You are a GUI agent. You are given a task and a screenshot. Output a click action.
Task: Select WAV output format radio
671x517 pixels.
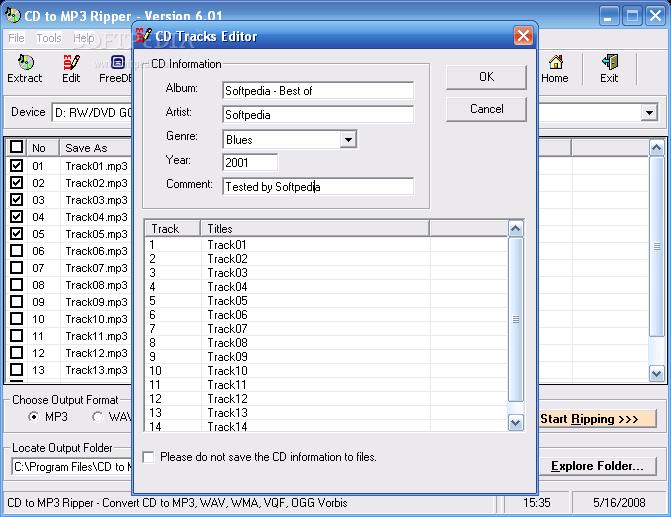tap(98, 416)
